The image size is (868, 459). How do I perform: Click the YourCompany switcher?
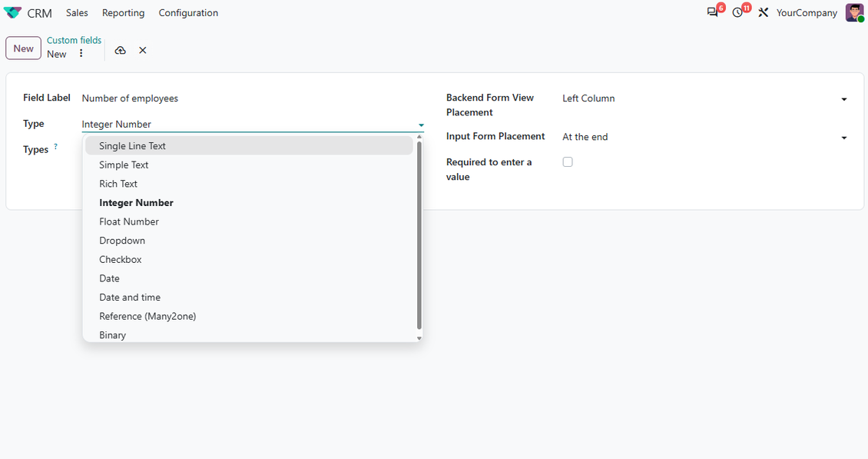807,13
